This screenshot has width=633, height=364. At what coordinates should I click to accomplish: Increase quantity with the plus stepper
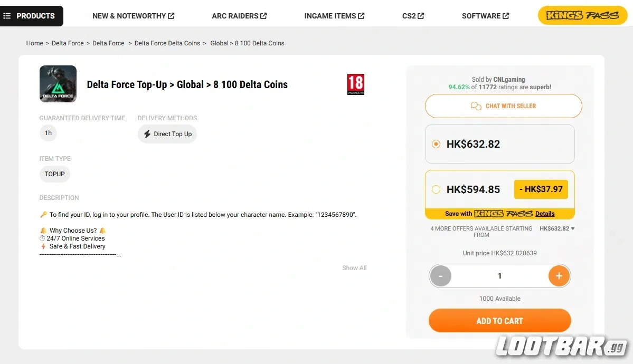click(559, 275)
